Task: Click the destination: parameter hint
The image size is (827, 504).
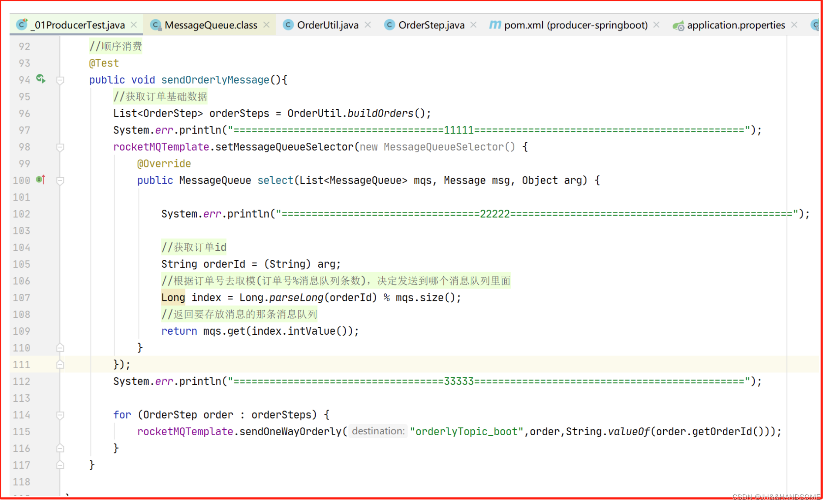Action: pos(378,431)
